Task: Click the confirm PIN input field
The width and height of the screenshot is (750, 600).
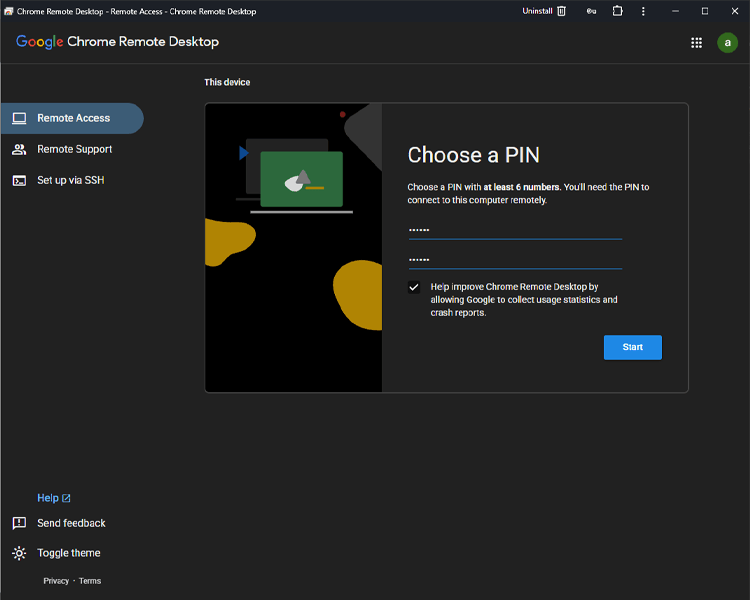Action: point(515,260)
